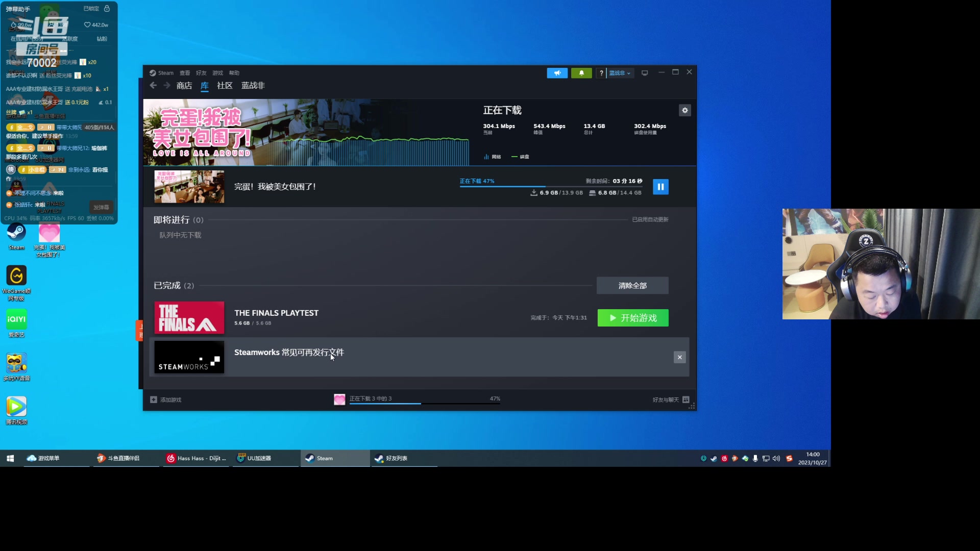The width and height of the screenshot is (980, 551).
Task: Click 清除全部 clear all button
Action: click(x=632, y=286)
